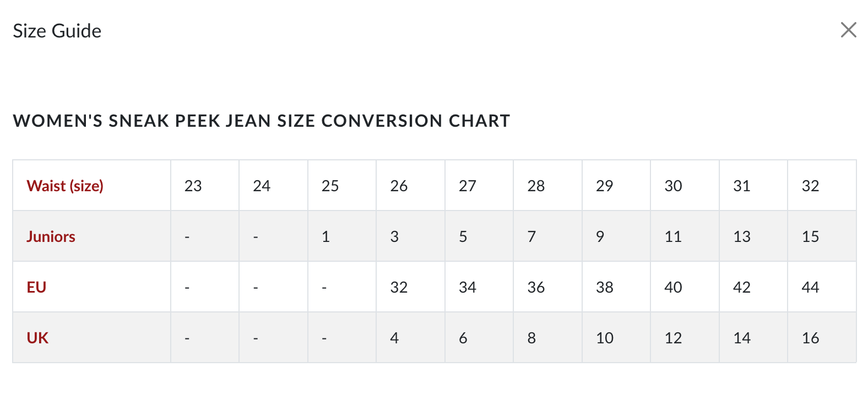Image resolution: width=868 pixels, height=399 pixels.
Task: Click Juniors size 7 cell
Action: click(547, 236)
